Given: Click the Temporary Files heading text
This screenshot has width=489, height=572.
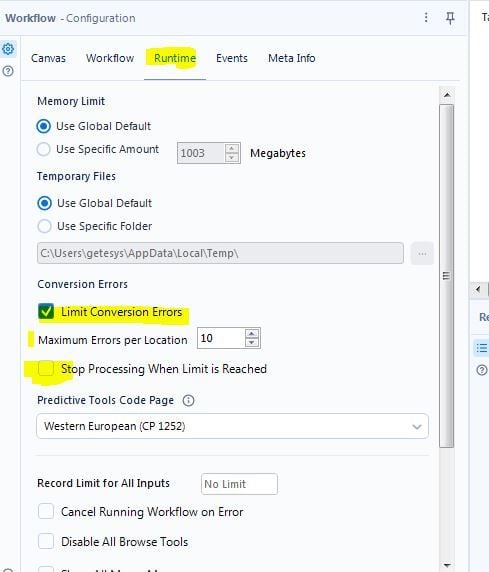Looking at the screenshot, I should [76, 176].
